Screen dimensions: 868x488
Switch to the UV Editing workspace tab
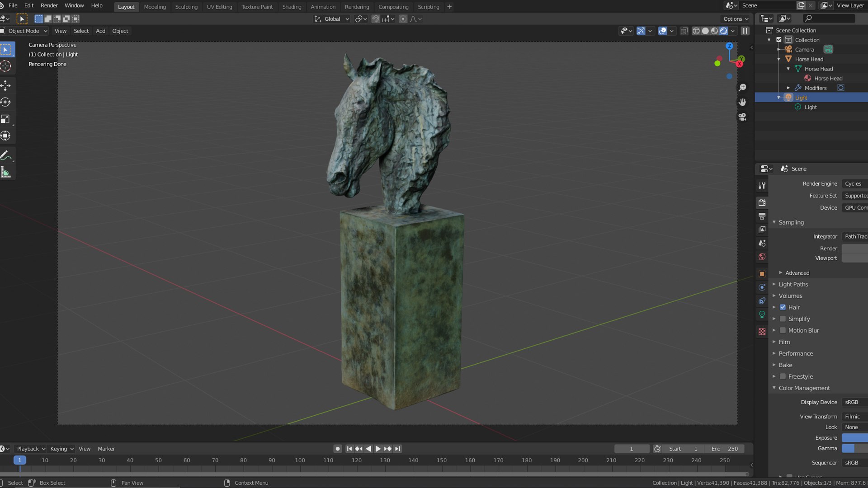219,7
